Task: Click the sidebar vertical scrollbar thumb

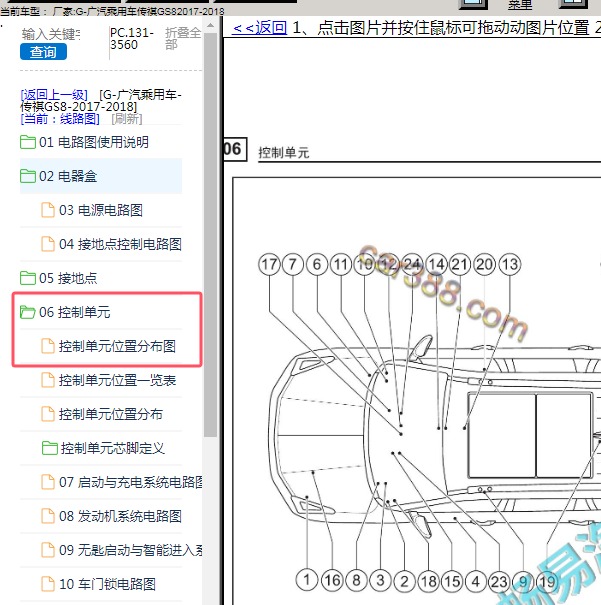Action: 210,235
